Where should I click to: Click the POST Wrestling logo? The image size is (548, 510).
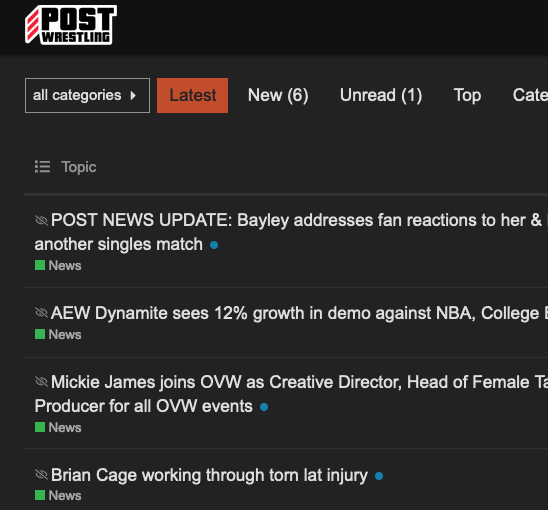coord(71,25)
